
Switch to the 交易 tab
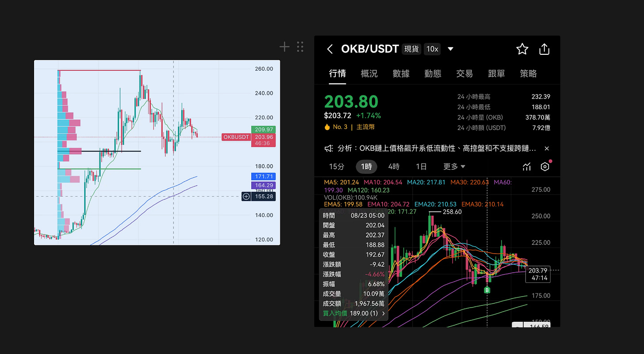point(464,74)
